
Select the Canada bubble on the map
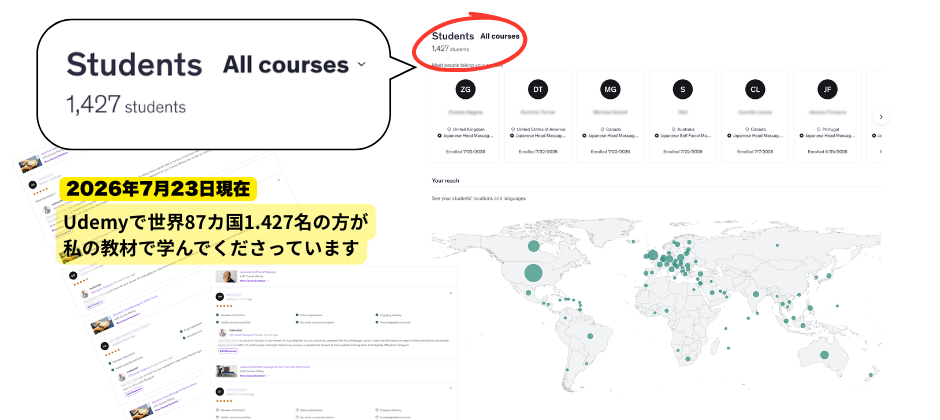(533, 246)
